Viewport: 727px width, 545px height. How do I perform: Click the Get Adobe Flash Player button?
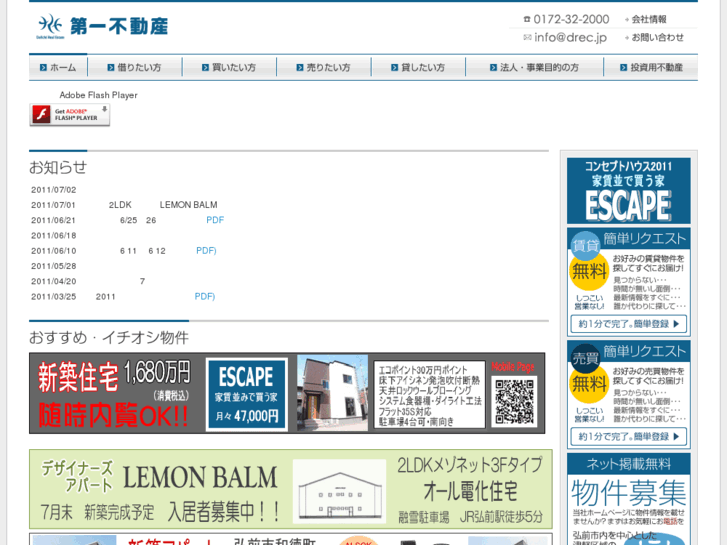[70, 115]
